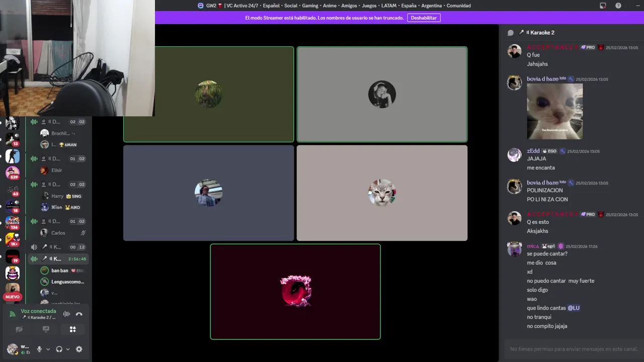The width and height of the screenshot is (644, 362).
Task: Click Voz conectada status text
Action: coord(38,311)
